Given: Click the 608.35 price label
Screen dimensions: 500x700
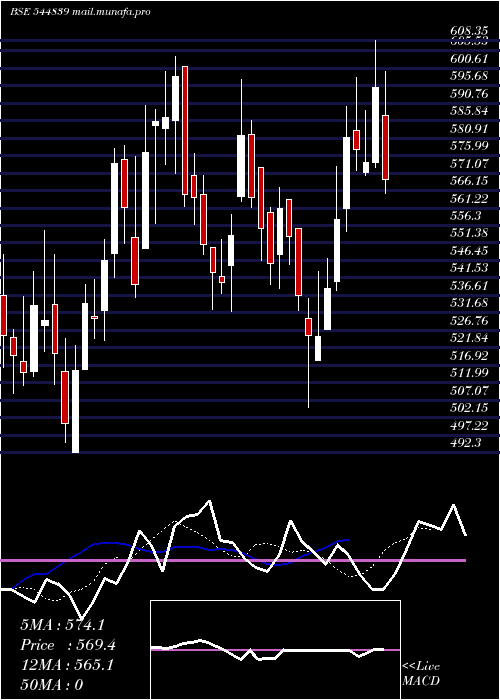Looking at the screenshot, I should point(469,32).
